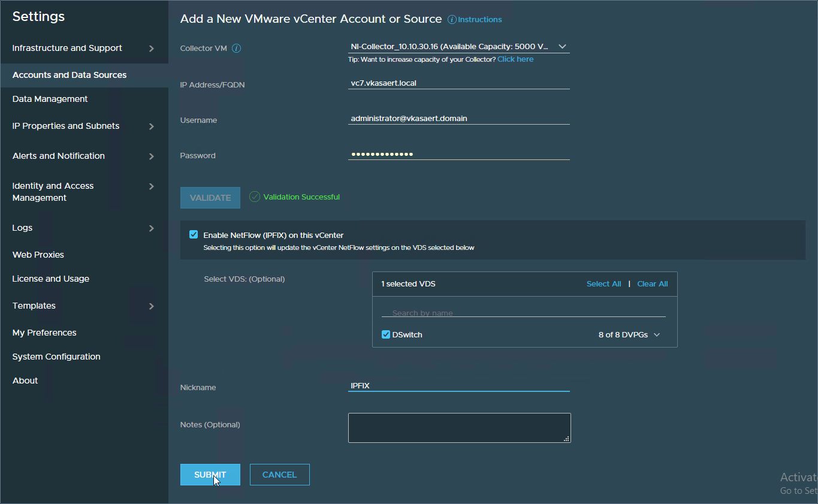818x504 pixels.
Task: Follow the Click here capacity link
Action: click(515, 59)
